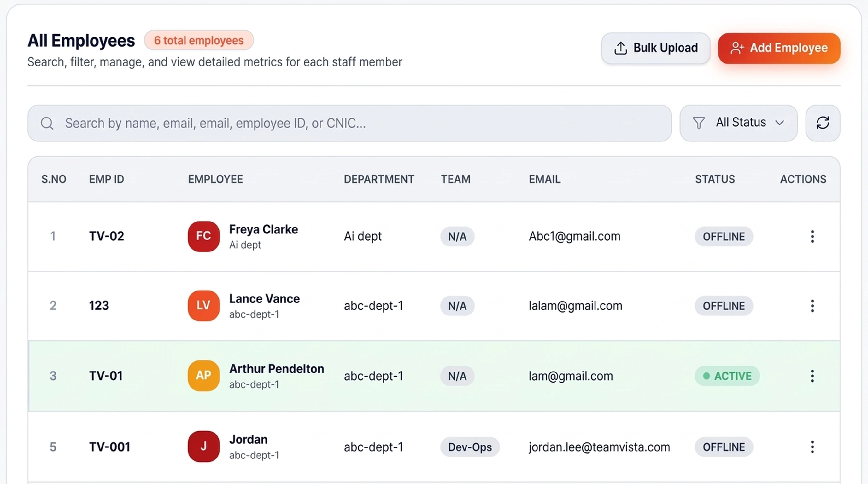The height and width of the screenshot is (484, 868).
Task: Focus the employee search field
Action: pyautogui.click(x=349, y=123)
